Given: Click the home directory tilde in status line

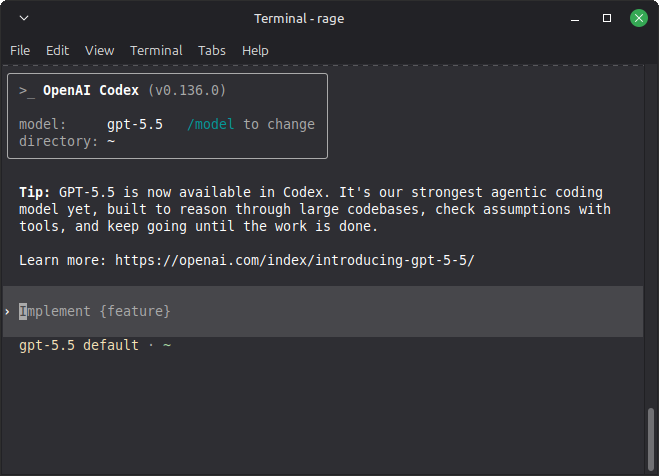Looking at the screenshot, I should [167, 345].
